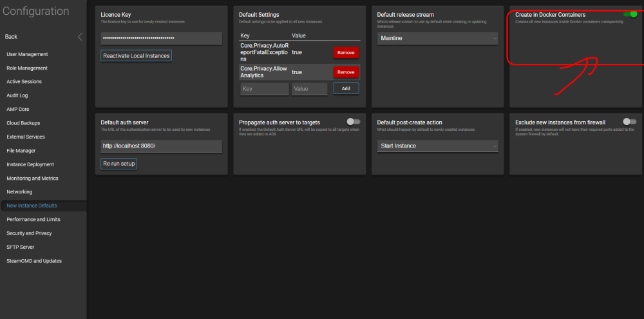Collapse sidebar using the Back chevron icon
The width and height of the screenshot is (644, 319).
80,37
